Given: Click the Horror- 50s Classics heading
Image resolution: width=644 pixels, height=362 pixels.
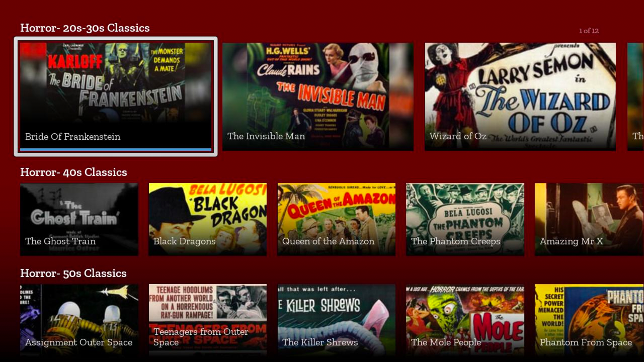Looking at the screenshot, I should pyautogui.click(x=73, y=273).
